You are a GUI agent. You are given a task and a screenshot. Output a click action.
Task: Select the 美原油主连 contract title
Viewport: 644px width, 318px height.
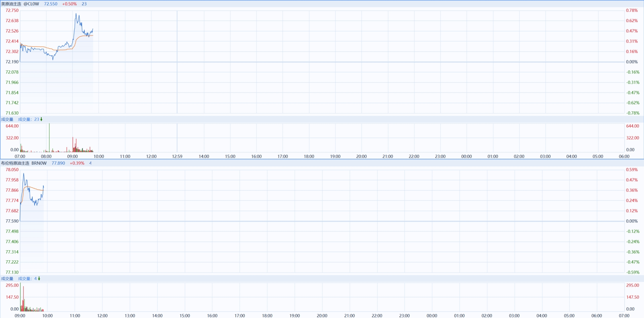click(x=11, y=4)
